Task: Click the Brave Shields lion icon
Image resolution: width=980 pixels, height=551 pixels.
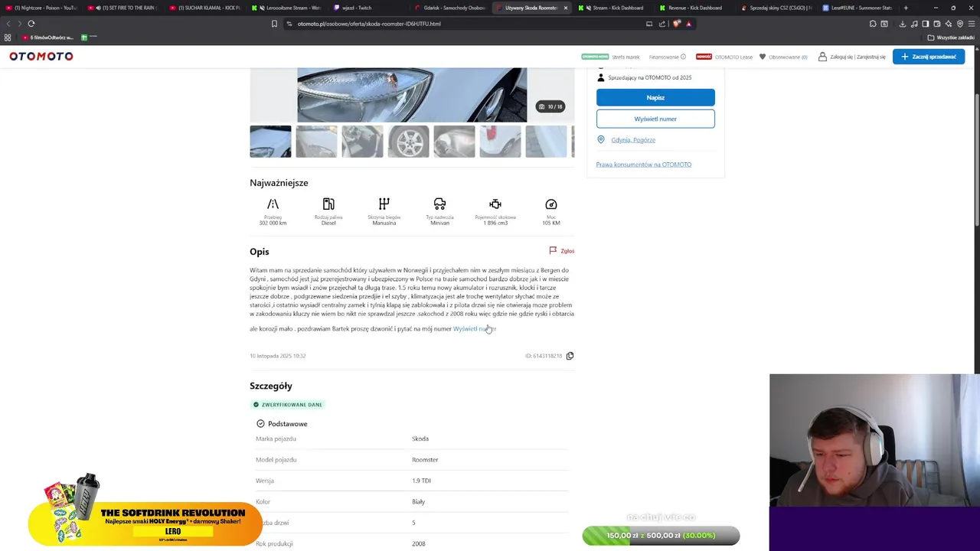Action: [677, 24]
